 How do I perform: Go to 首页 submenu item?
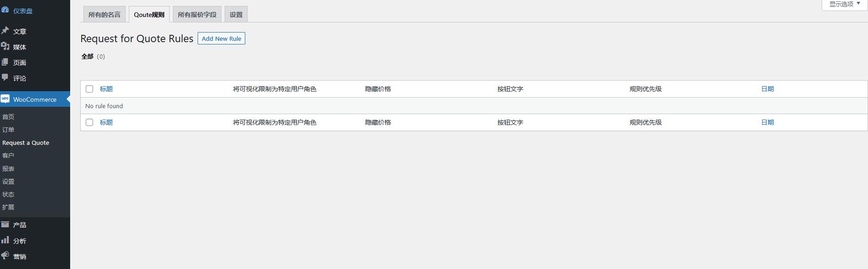8,117
